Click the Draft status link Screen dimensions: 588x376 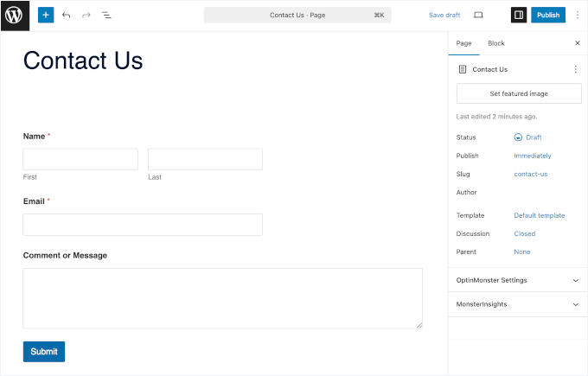tap(533, 137)
